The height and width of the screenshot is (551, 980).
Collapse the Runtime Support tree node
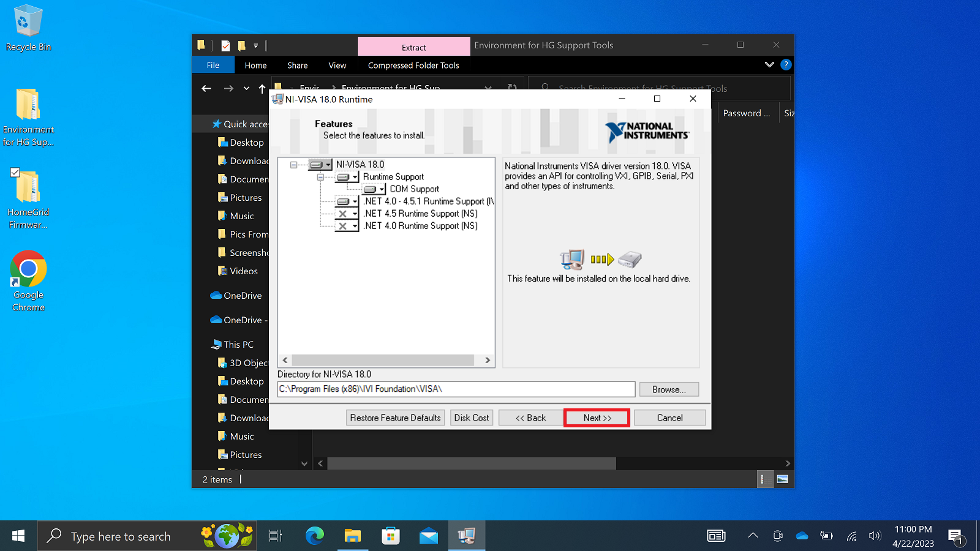point(320,177)
